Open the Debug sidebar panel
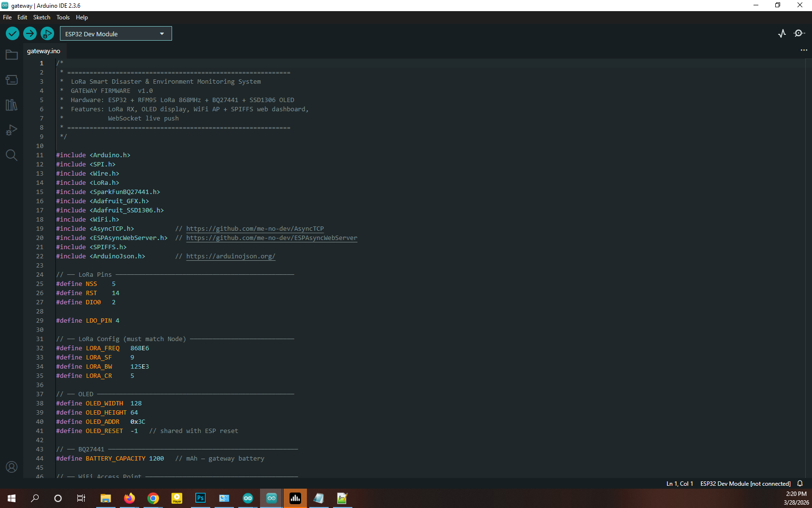Viewport: 812px width, 508px height. pos(12,130)
